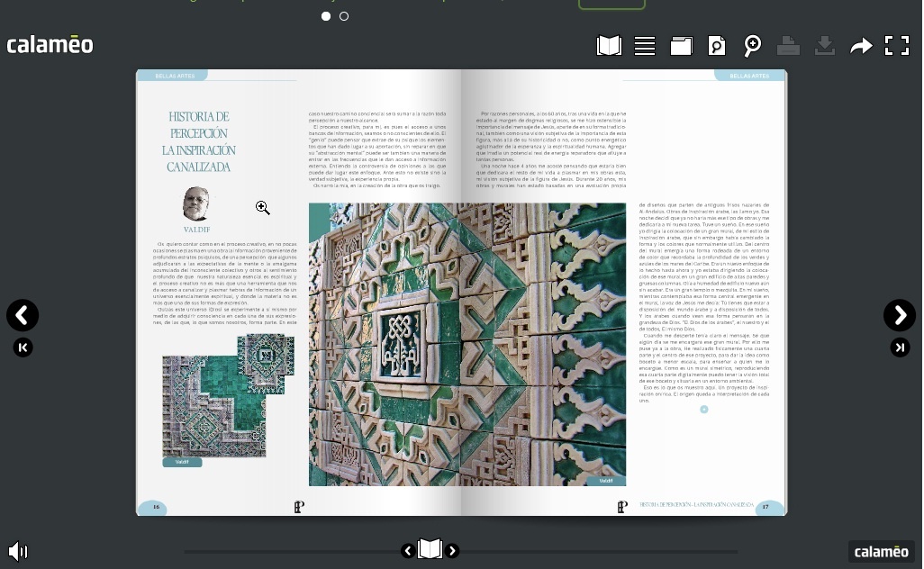Click the author name 'VALDIF' under the portrait
Screen dimensions: 924x569
pyautogui.click(x=197, y=230)
